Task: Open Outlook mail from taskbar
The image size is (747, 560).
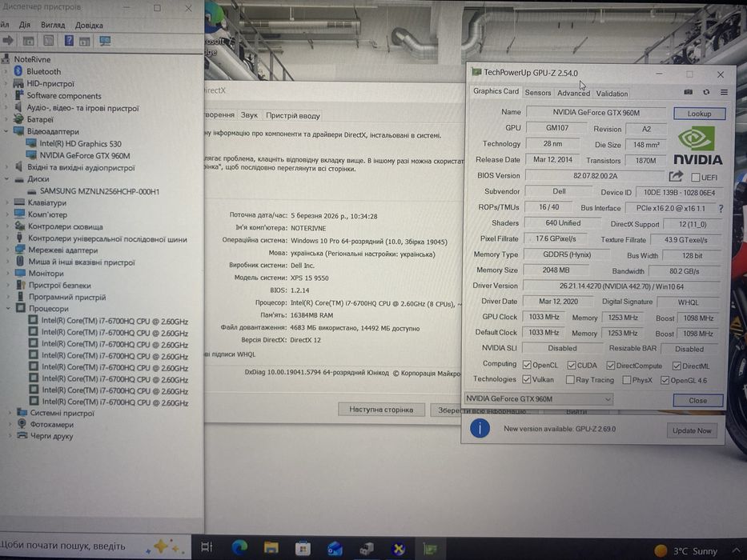Action: pos(335,549)
